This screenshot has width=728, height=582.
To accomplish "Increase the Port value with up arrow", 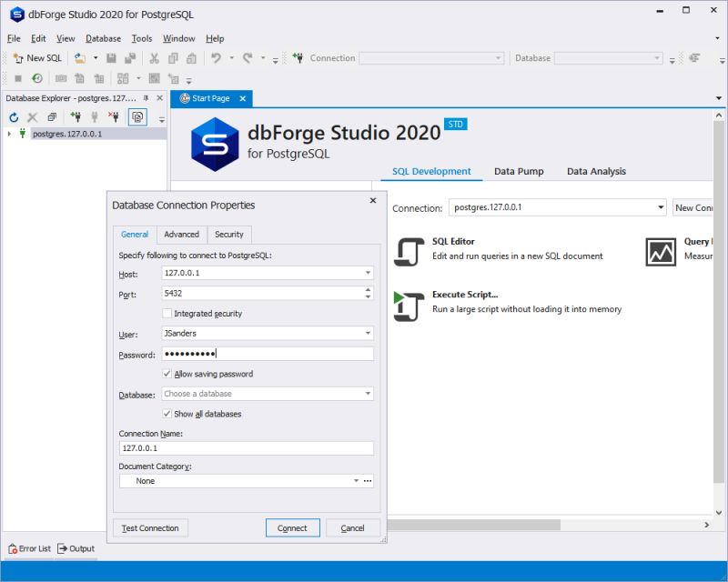I will click(x=369, y=289).
